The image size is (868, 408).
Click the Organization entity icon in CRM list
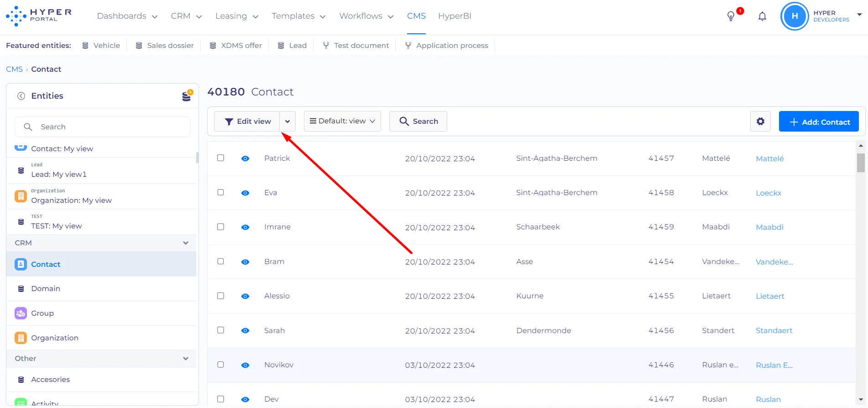pyautogui.click(x=21, y=338)
